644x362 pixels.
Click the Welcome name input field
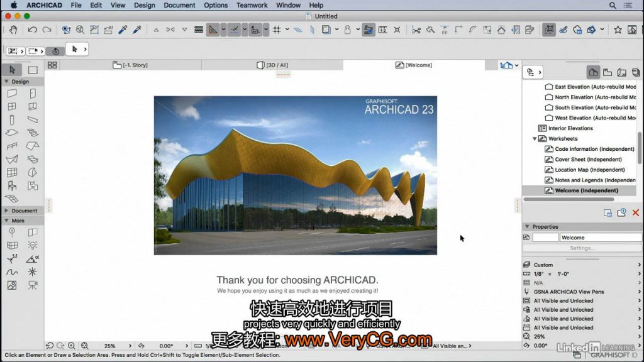tap(601, 238)
